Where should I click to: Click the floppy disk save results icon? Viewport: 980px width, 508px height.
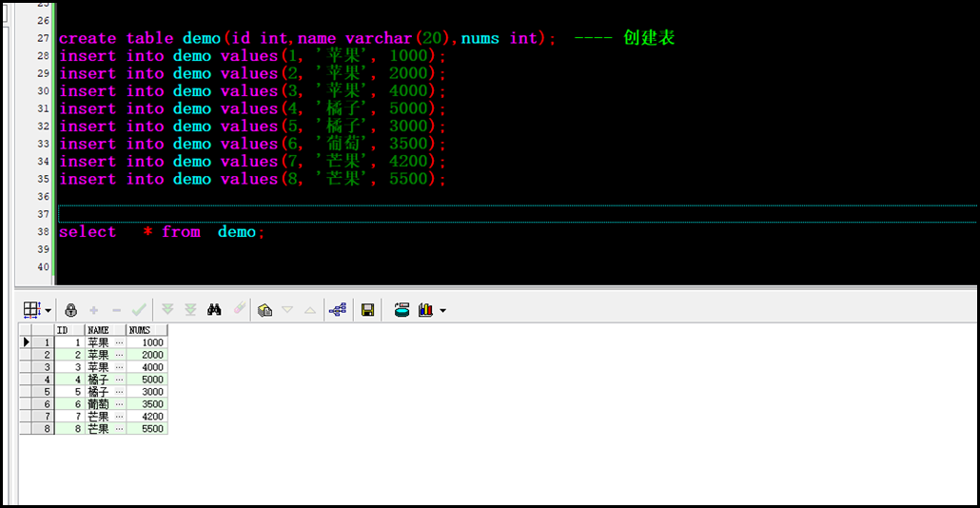pyautogui.click(x=367, y=310)
